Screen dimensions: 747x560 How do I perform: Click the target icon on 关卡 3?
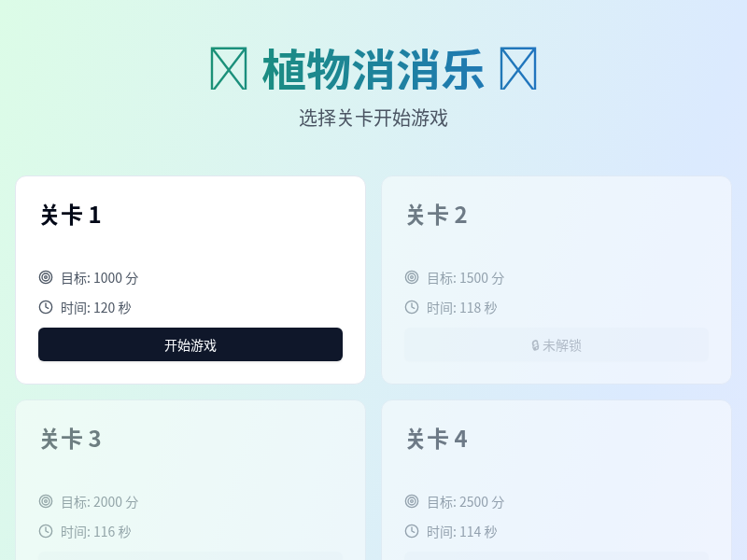tap(45, 501)
